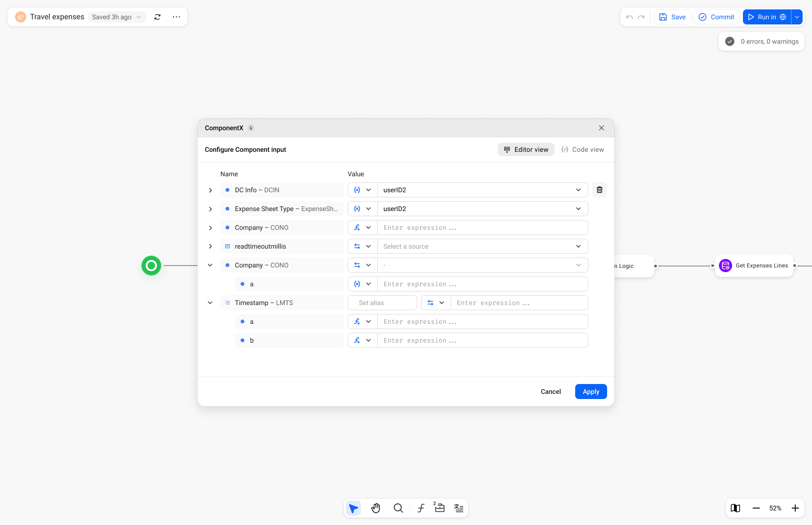The width and height of the screenshot is (812, 525).
Task: Open the Run in environment dropdown arrow
Action: 797,16
